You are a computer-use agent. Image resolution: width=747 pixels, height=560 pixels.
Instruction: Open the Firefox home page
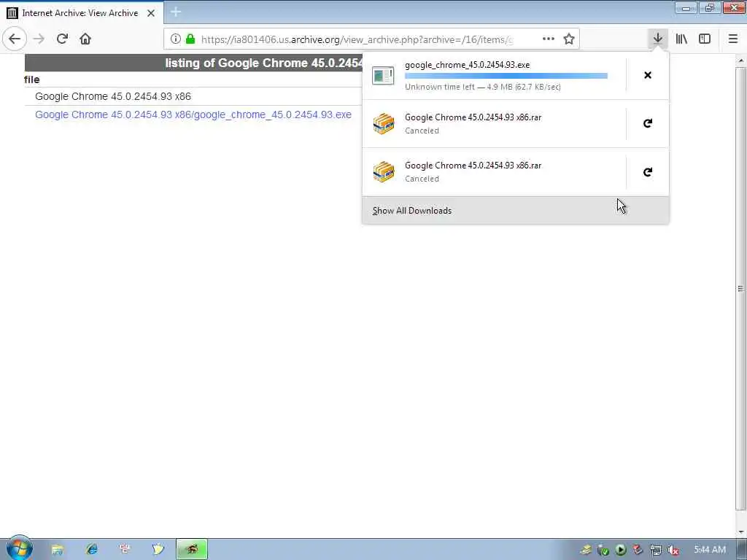[85, 39]
